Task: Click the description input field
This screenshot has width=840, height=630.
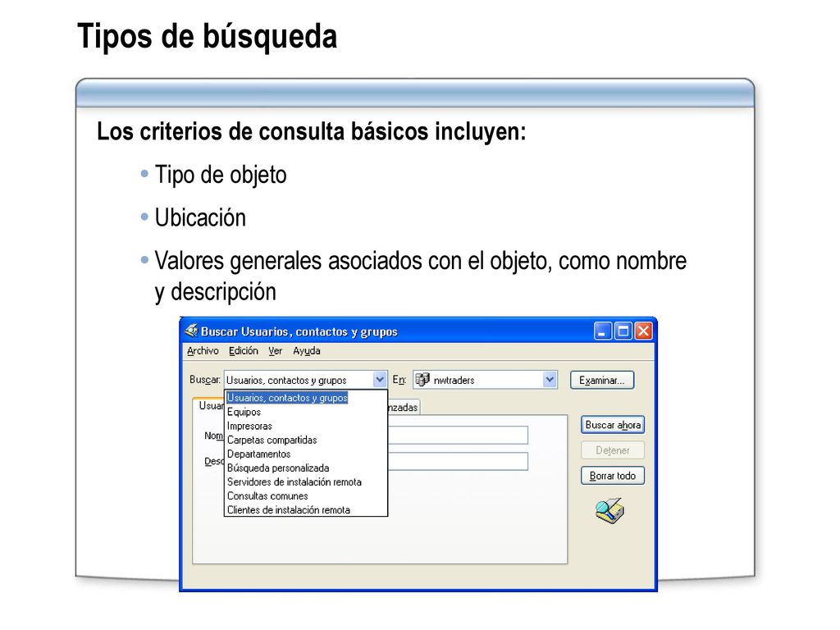Action: point(458,461)
